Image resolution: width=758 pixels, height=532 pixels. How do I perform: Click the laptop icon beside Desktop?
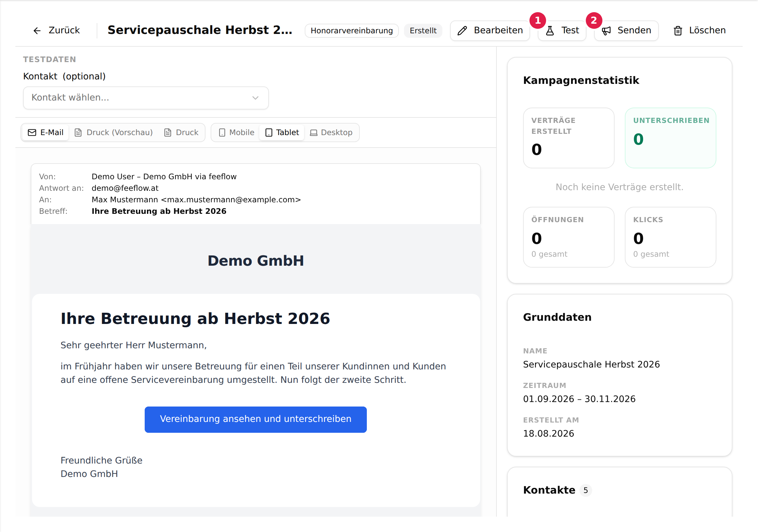314,133
